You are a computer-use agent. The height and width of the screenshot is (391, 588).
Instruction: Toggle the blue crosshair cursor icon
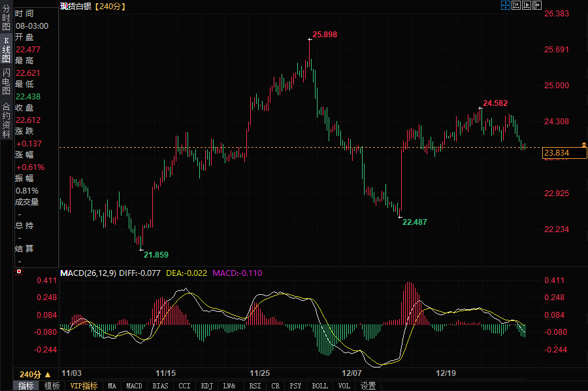coord(506,6)
